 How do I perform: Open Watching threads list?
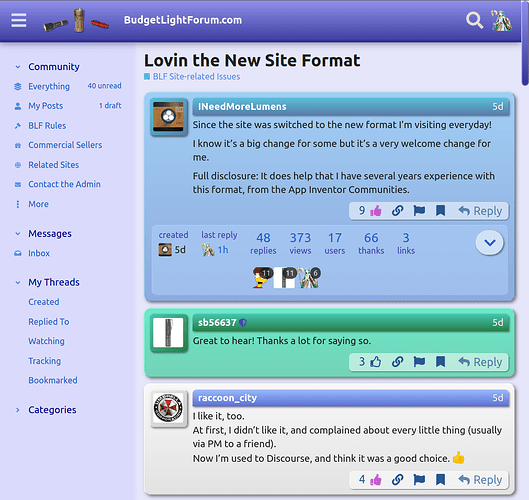pos(46,341)
